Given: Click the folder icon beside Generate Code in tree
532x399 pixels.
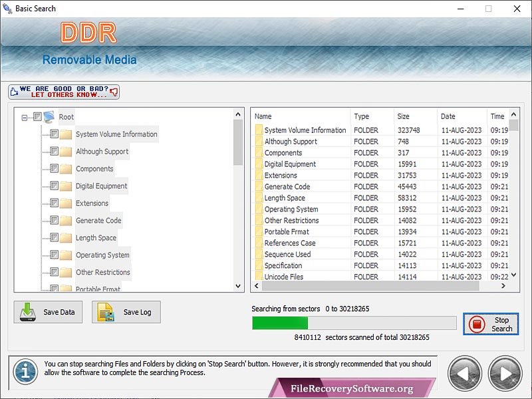Looking at the screenshot, I should [x=66, y=221].
